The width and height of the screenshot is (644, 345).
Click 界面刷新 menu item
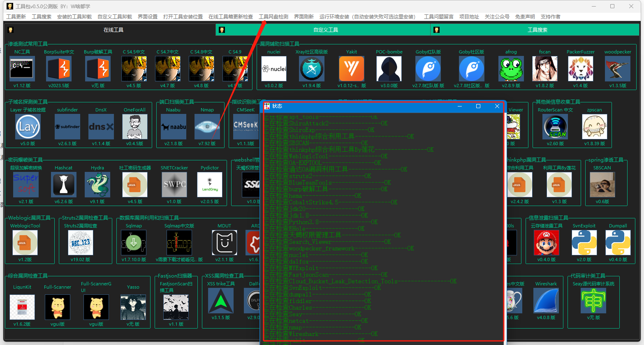(x=304, y=16)
